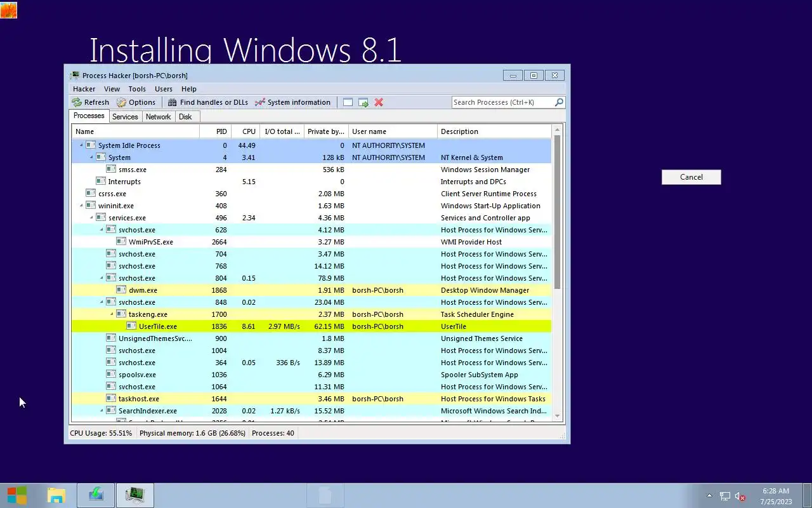Screen dimensions: 812x508
Task: Sort by the CPU column header
Action: [246, 131]
